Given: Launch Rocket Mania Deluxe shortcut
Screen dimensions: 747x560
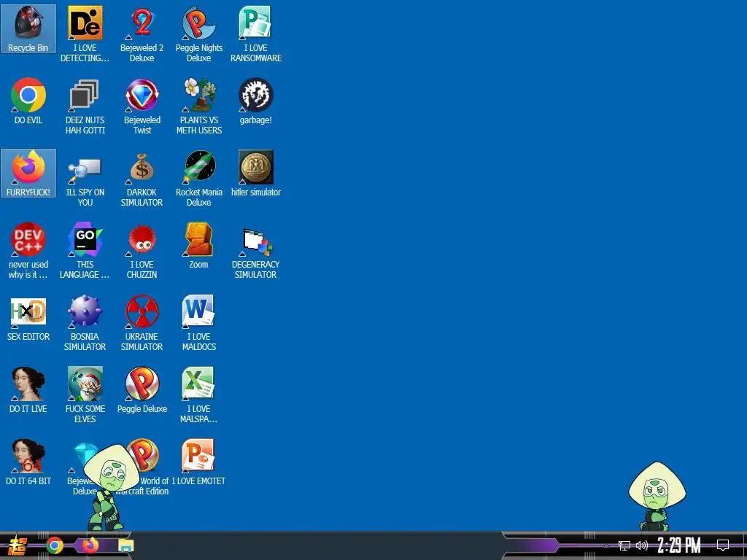Looking at the screenshot, I should (x=198, y=178).
